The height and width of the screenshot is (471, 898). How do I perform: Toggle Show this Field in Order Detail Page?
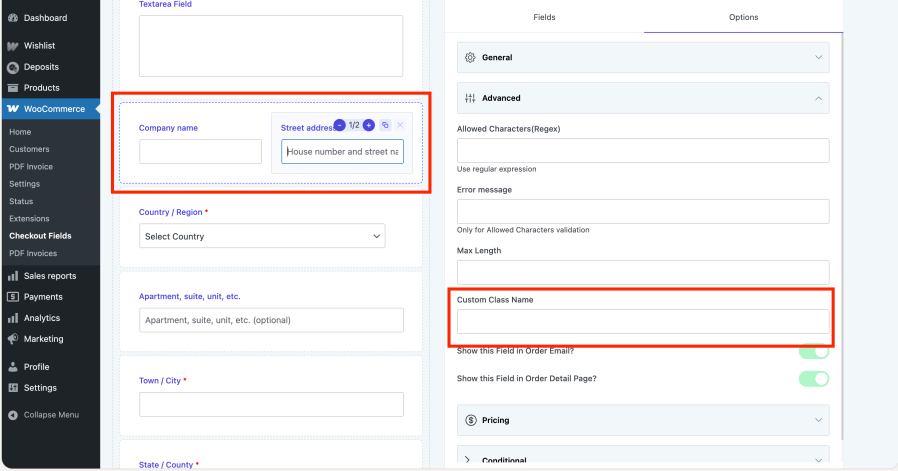coord(813,378)
